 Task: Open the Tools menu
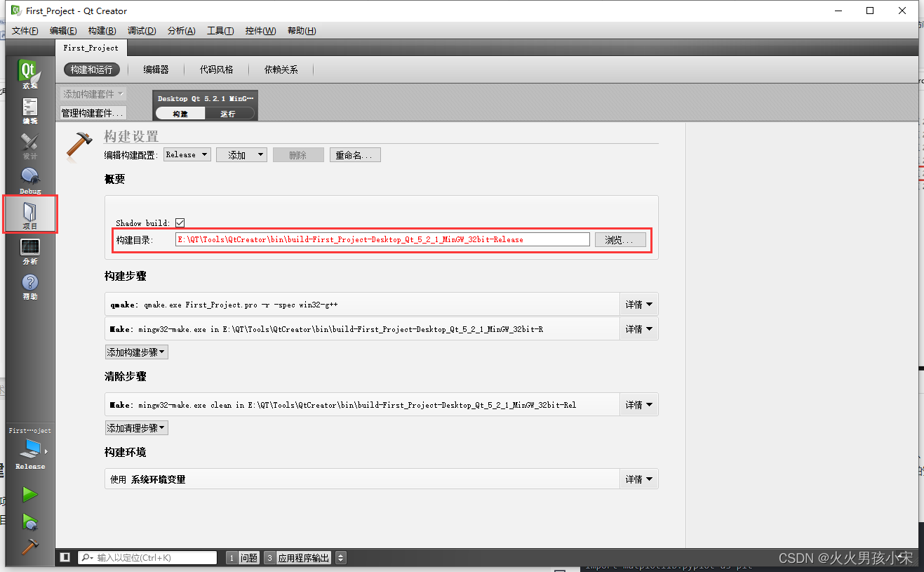[x=220, y=31]
